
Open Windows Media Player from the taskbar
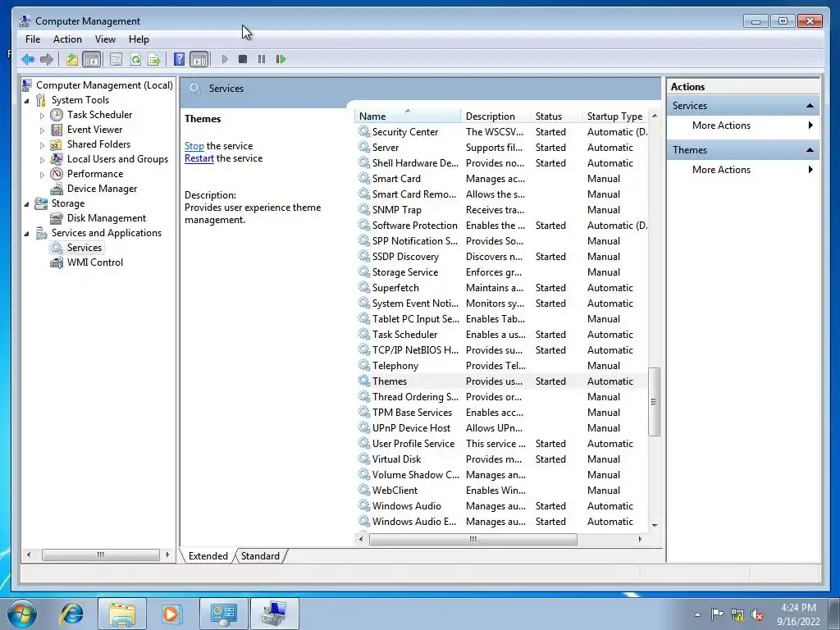point(171,614)
